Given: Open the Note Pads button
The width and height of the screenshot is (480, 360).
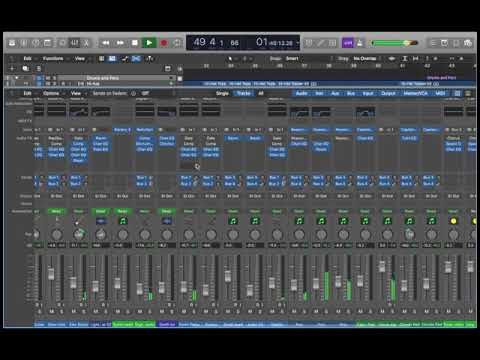Looking at the screenshot, I should click(x=445, y=43).
